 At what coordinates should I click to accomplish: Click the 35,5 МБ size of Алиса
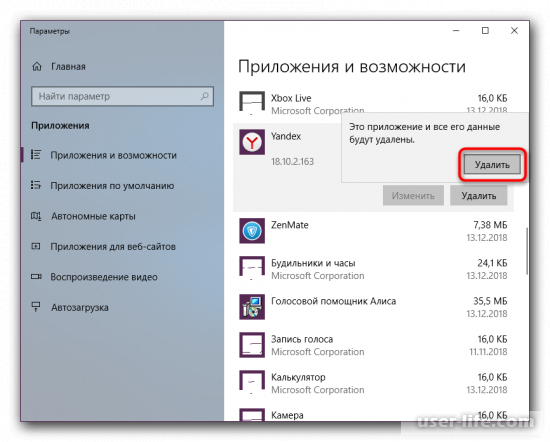tap(490, 301)
